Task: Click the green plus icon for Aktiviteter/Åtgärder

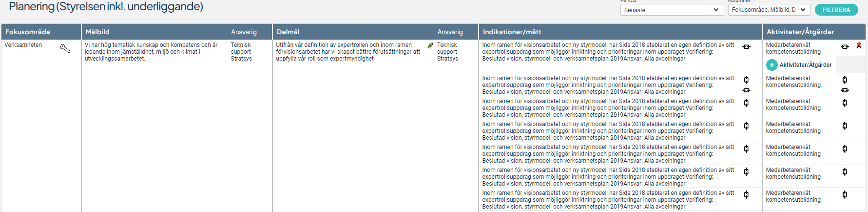Action: (x=772, y=65)
